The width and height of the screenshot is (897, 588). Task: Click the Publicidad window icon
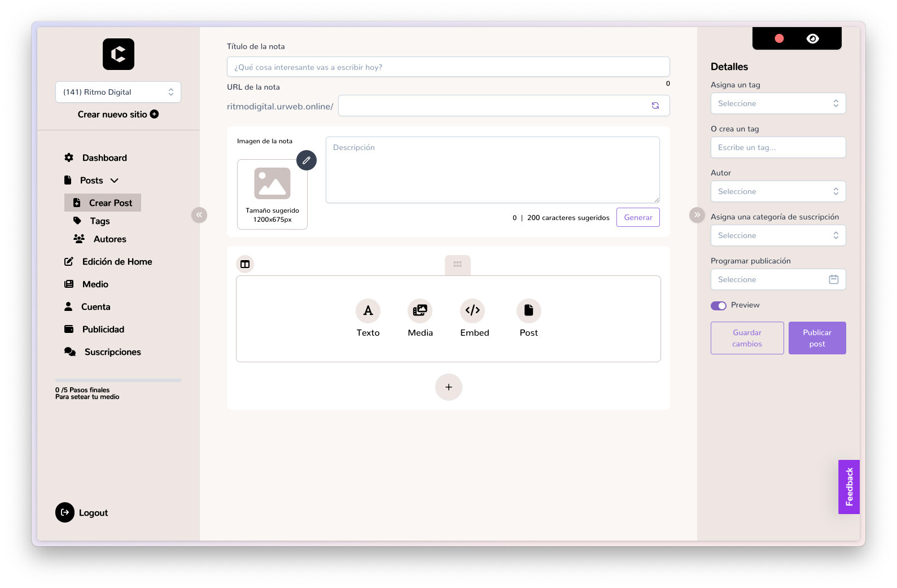(x=69, y=329)
